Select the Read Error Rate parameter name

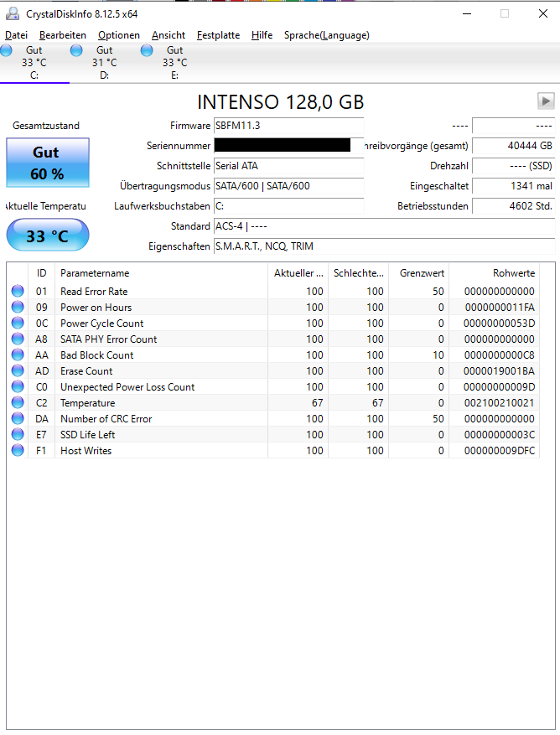coord(94,292)
